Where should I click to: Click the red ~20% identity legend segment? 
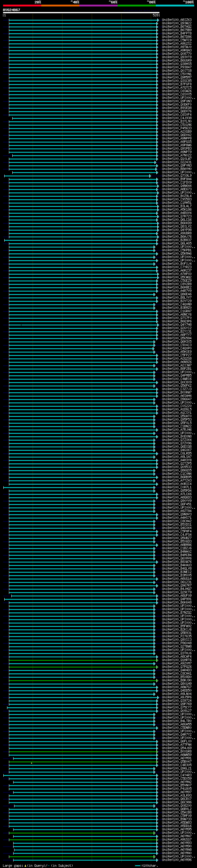(x=22, y=6)
